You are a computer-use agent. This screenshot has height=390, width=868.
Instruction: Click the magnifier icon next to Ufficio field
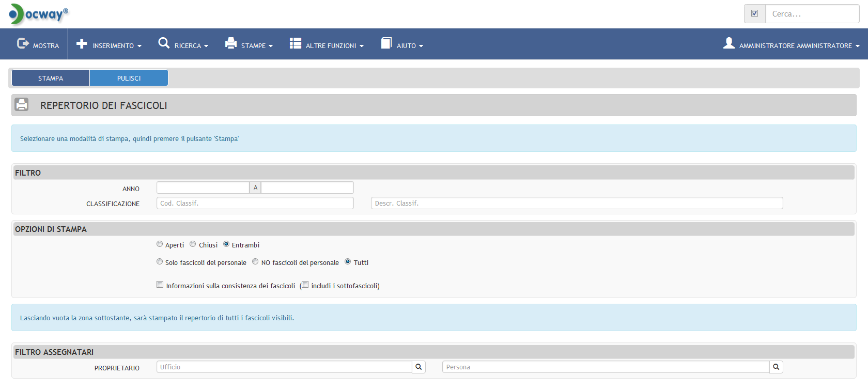419,367
